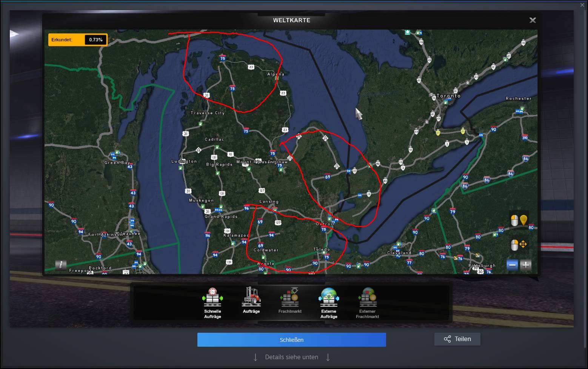Click the Muskegon city label
The image size is (588, 369).
201,201
